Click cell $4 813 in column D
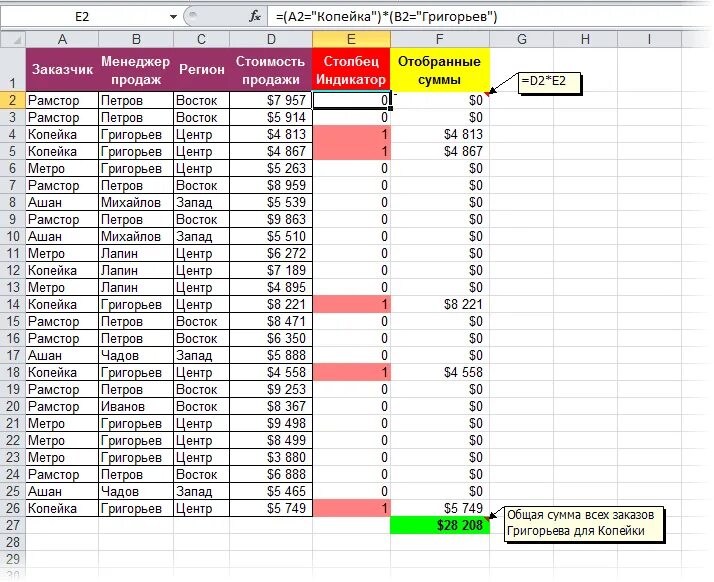The width and height of the screenshot is (714, 582). [x=271, y=134]
